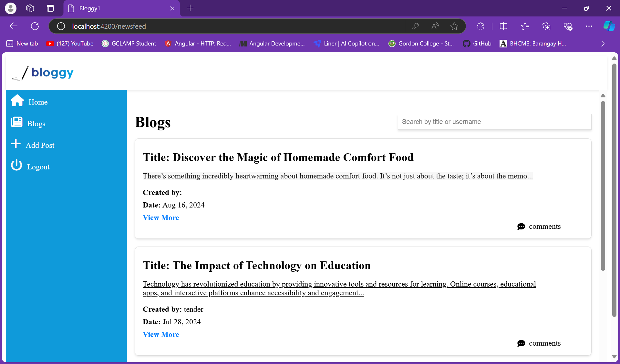Logout using the power icon
620x364 pixels.
click(38, 167)
